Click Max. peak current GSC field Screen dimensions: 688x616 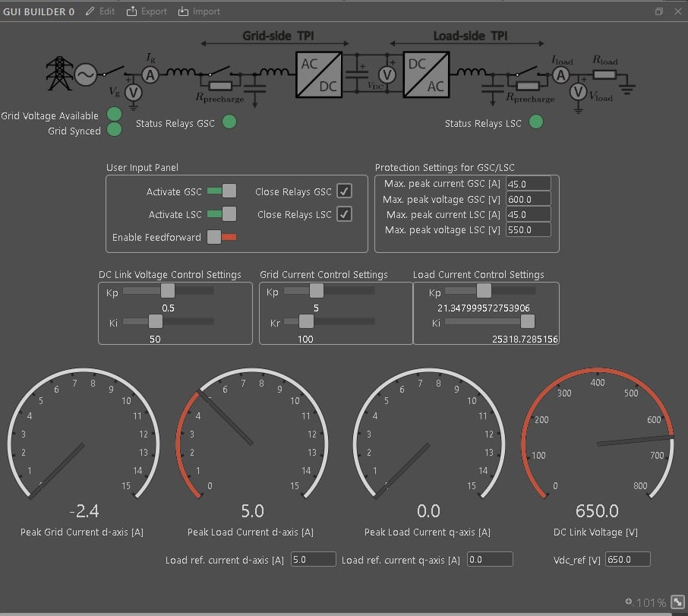coord(528,185)
